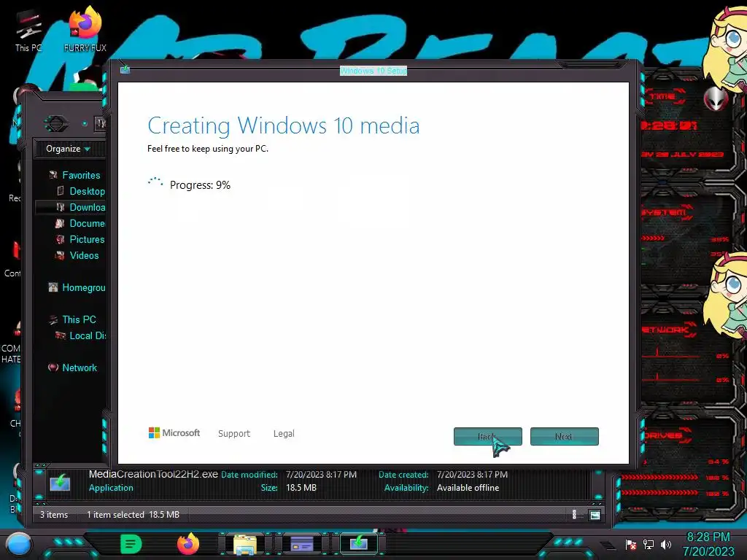Click the Pictures folder icon in Explorer
Image resolution: width=747 pixels, height=560 pixels.
tap(60, 239)
